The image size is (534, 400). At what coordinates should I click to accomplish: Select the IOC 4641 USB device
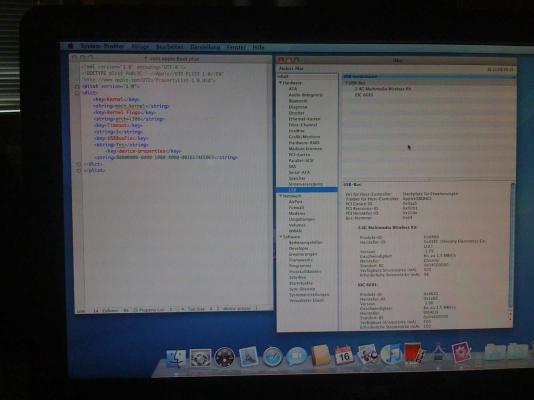coord(364,95)
